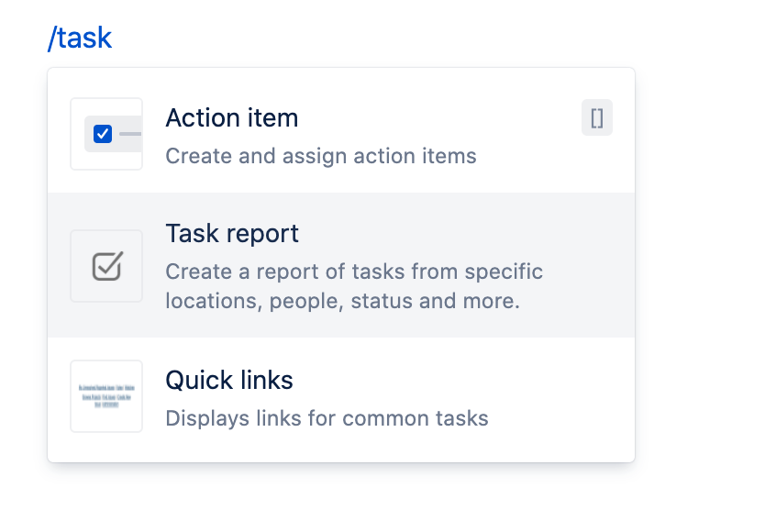Pick Quick links from the suggestion list
Image resolution: width=765 pixels, height=532 pixels.
340,396
